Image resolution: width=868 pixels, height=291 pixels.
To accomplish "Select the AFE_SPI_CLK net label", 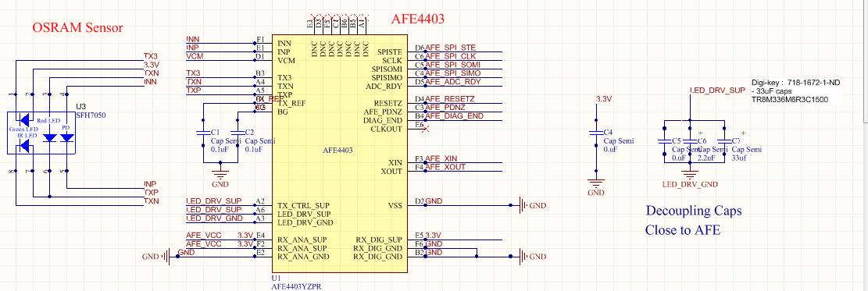I will [x=451, y=56].
